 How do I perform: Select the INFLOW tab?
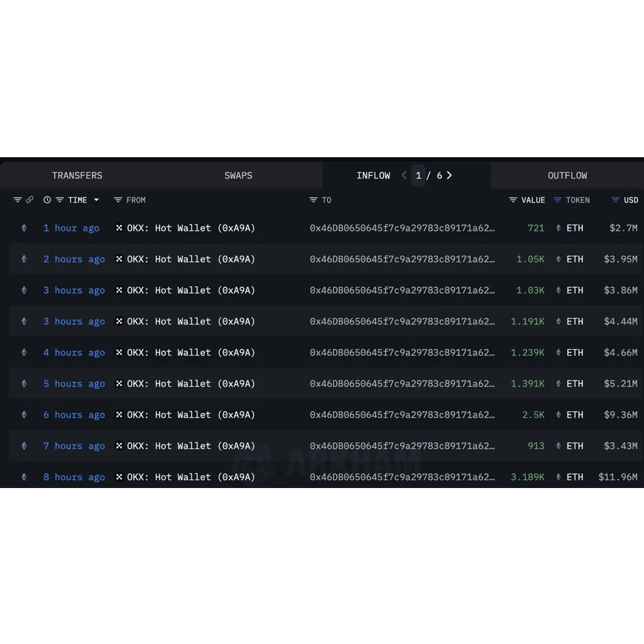374,175
